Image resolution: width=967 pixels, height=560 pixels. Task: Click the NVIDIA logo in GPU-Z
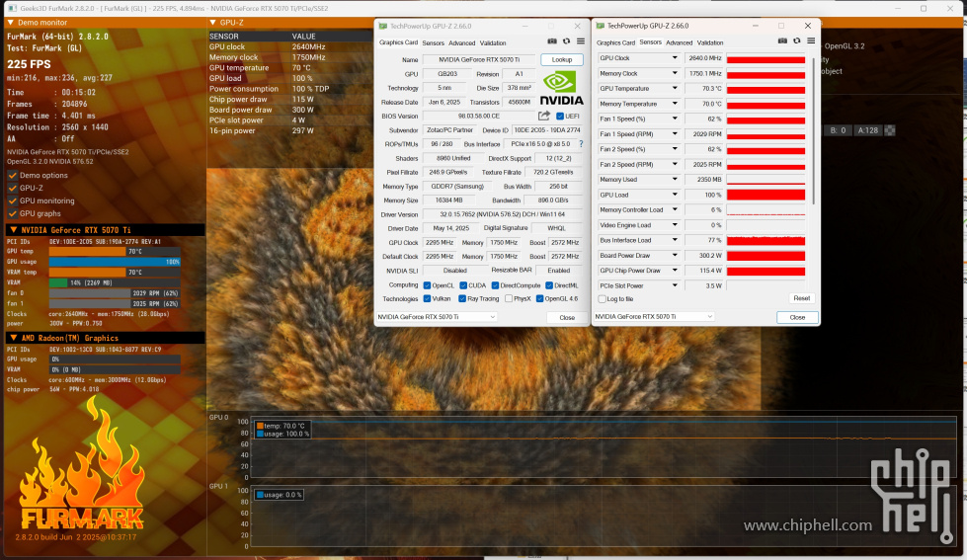tap(561, 89)
